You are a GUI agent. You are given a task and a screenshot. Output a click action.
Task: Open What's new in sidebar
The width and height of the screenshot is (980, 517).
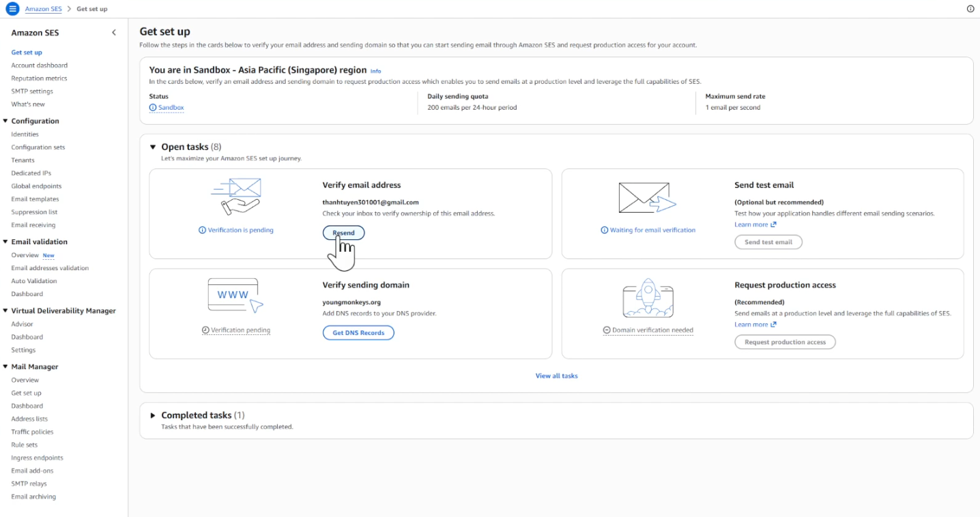tap(28, 104)
